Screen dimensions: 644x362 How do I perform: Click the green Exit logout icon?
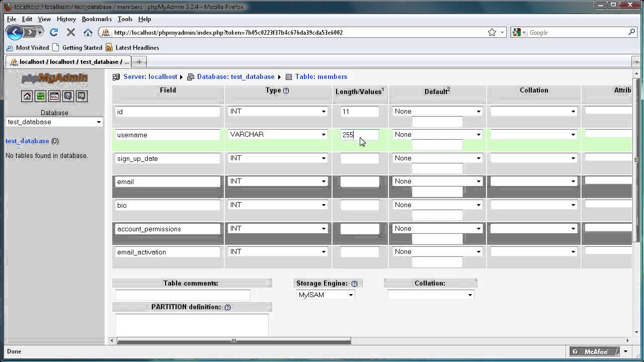pos(41,96)
